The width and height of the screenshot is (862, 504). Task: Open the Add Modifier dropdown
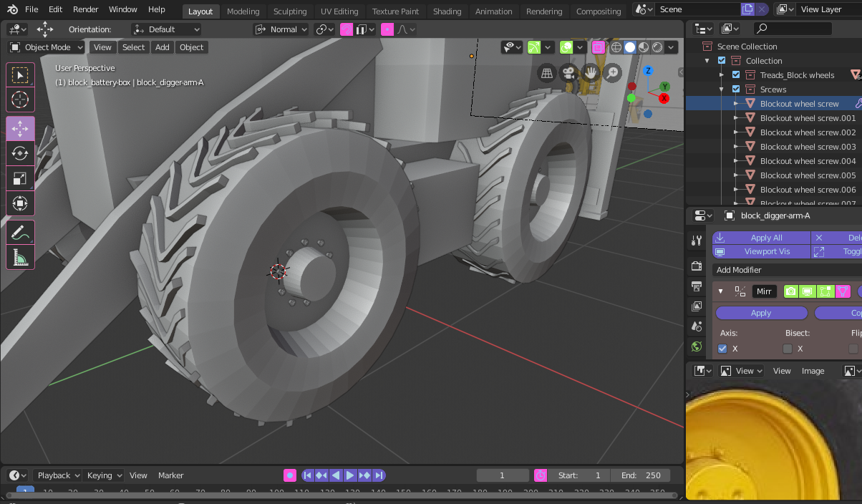point(788,270)
